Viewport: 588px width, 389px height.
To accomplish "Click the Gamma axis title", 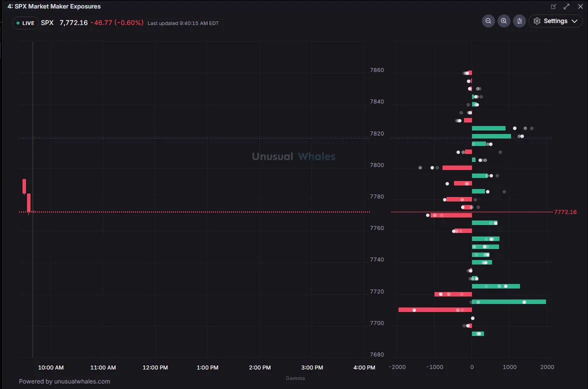I will click(x=295, y=378).
